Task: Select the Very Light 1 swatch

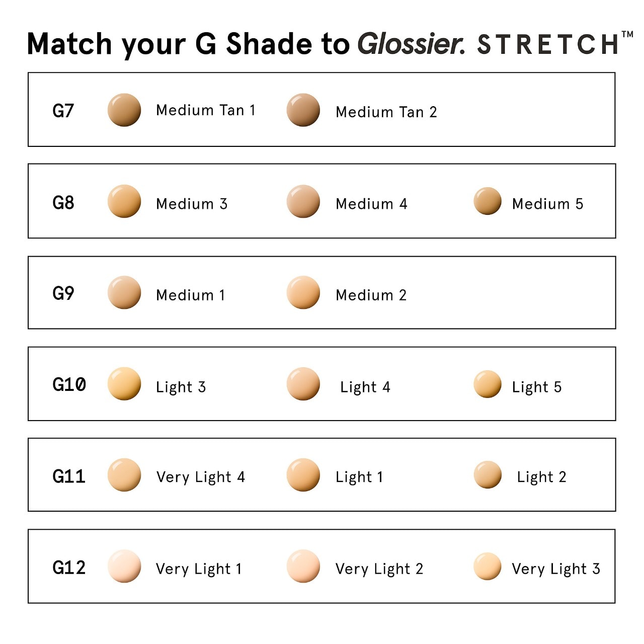Action: pyautogui.click(x=124, y=566)
